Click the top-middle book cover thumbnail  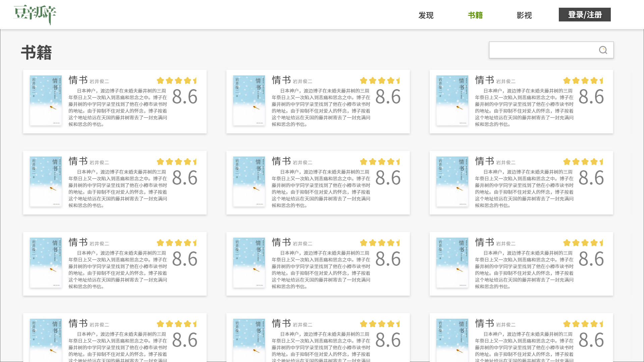pos(249,100)
